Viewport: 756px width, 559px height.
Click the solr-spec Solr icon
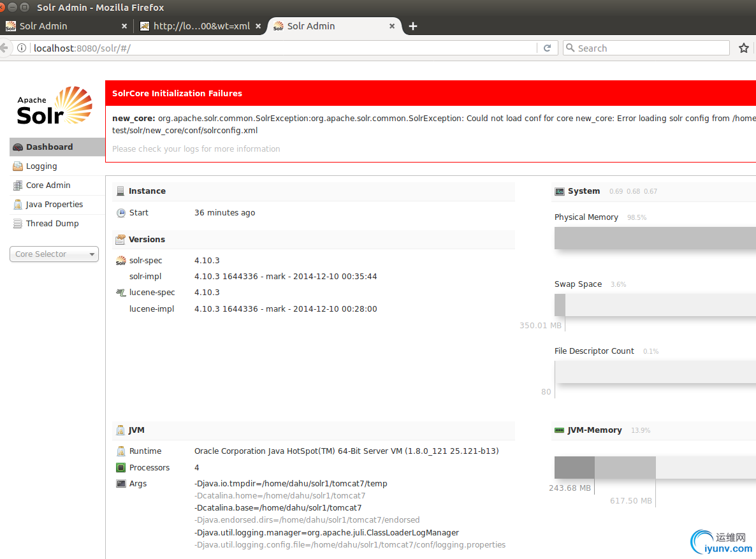coord(121,261)
